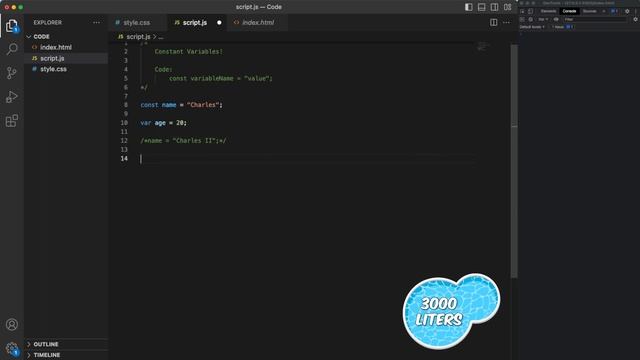Toggle the bottom panel layout icon
The height and width of the screenshot is (360, 640).
pyautogui.click(x=482, y=7)
